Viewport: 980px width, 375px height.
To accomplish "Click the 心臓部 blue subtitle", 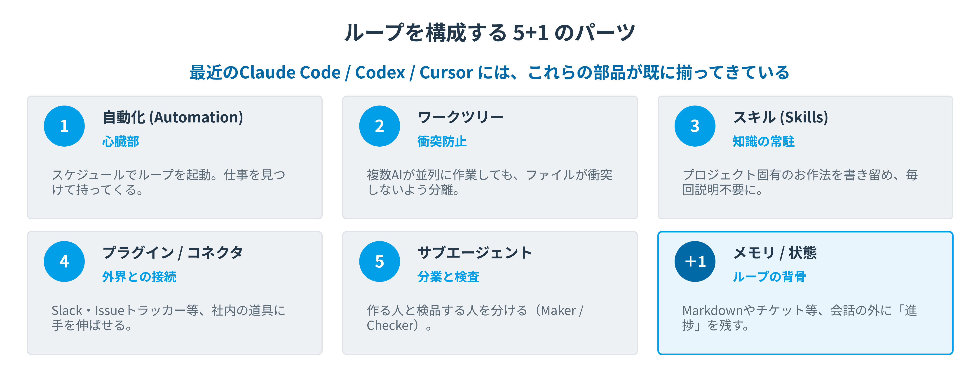I will coord(121,141).
